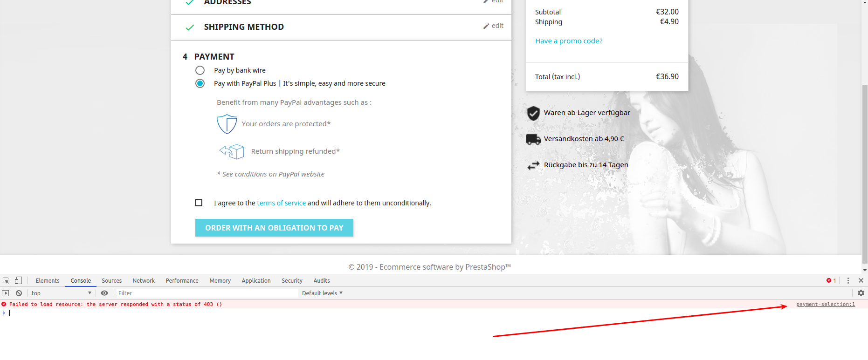This screenshot has height=360, width=868.
Task: Create a live expression with the eye icon
Action: 104,293
